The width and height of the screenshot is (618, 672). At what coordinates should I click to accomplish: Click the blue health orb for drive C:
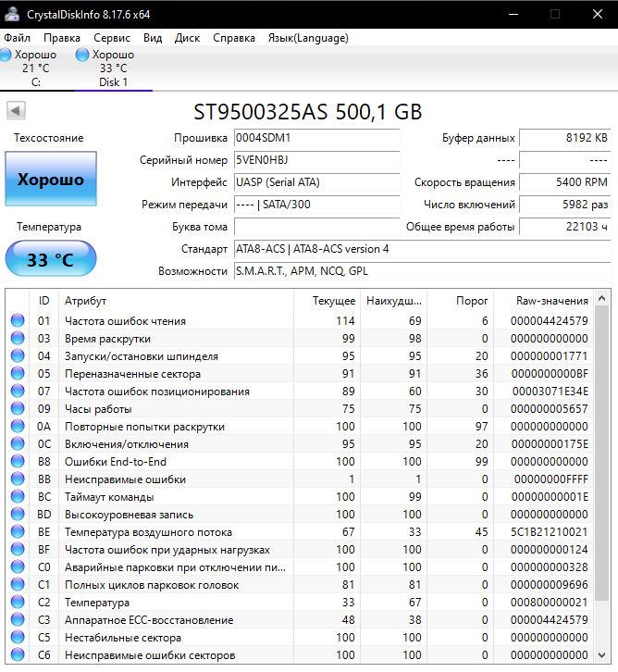(6, 55)
